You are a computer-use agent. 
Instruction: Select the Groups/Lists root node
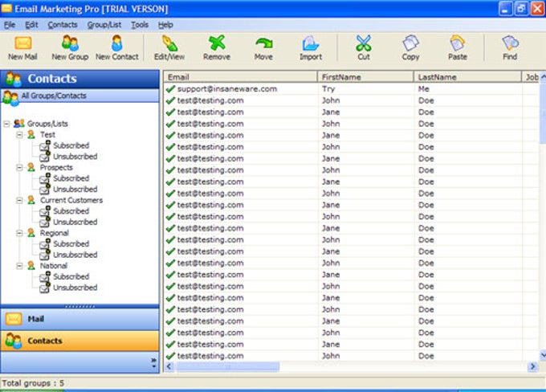tap(47, 124)
